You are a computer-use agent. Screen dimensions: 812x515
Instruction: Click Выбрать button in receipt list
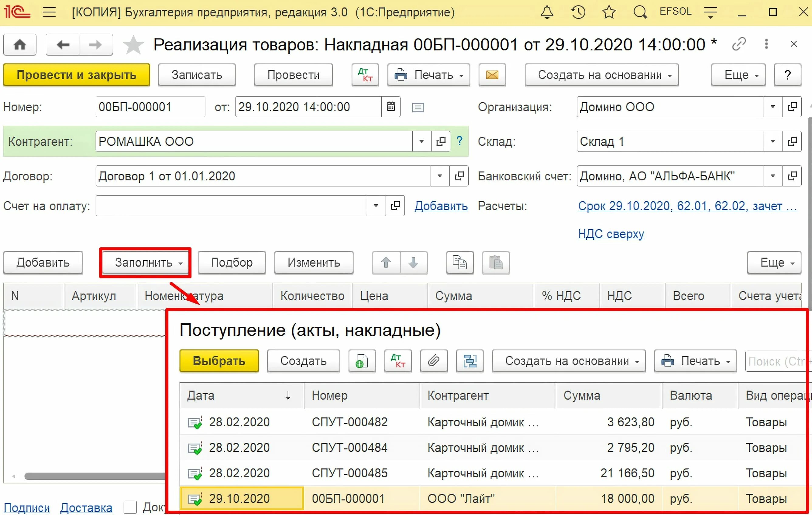click(219, 361)
